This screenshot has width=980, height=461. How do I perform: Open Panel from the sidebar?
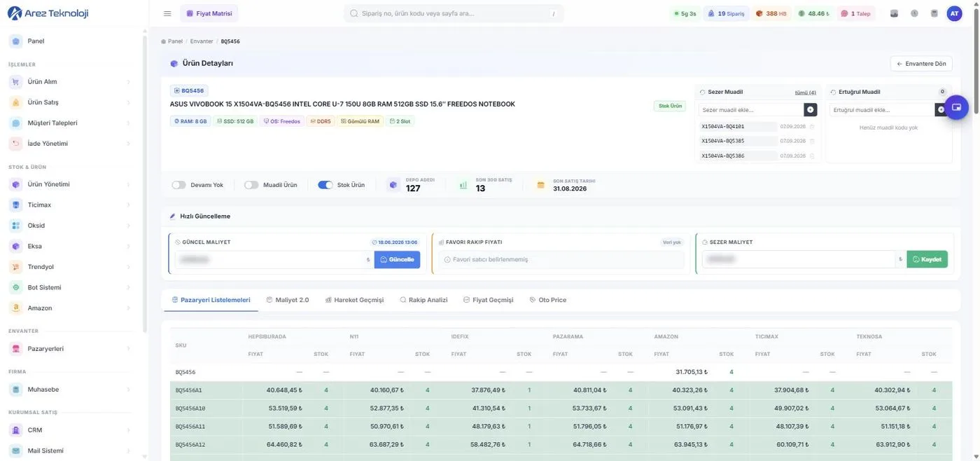tap(70, 41)
